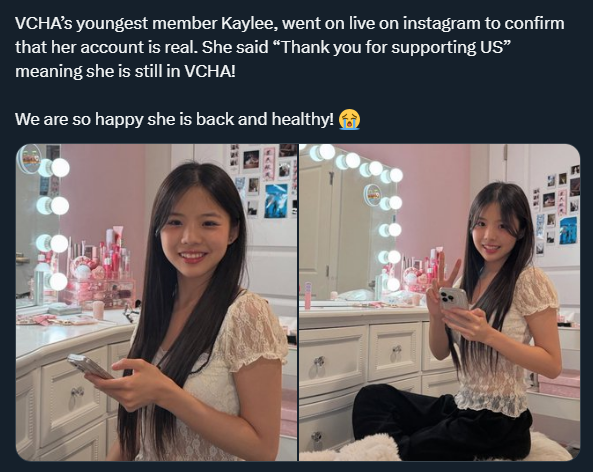This screenshot has width=593, height=472.
Task: Click the crystal drawer knob in left photo
Action: coord(78,392)
